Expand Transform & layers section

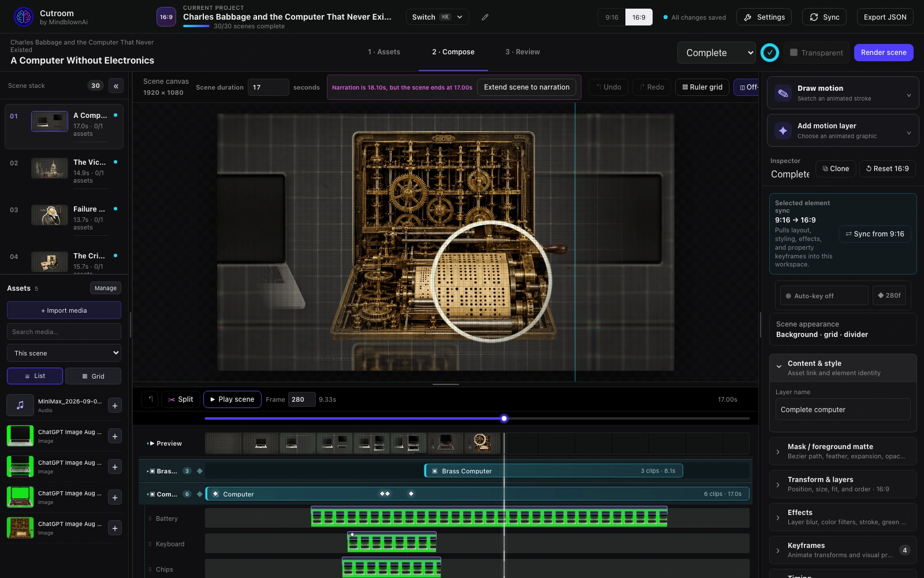point(843,484)
